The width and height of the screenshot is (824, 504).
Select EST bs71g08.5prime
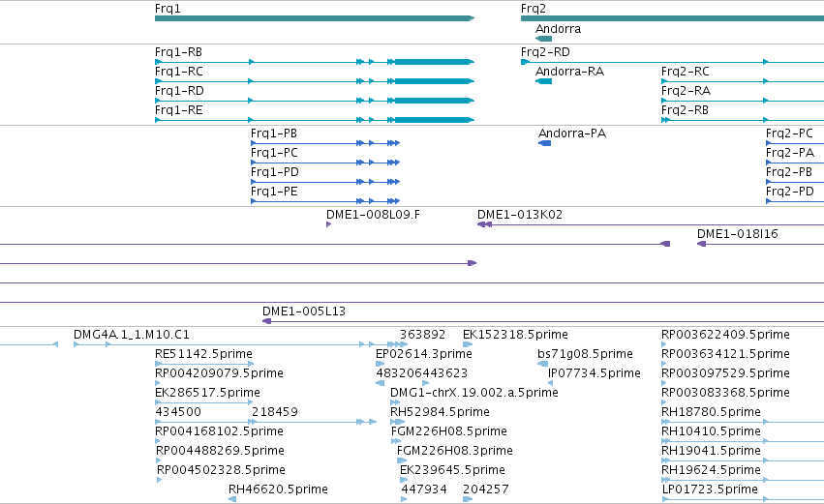click(x=585, y=354)
